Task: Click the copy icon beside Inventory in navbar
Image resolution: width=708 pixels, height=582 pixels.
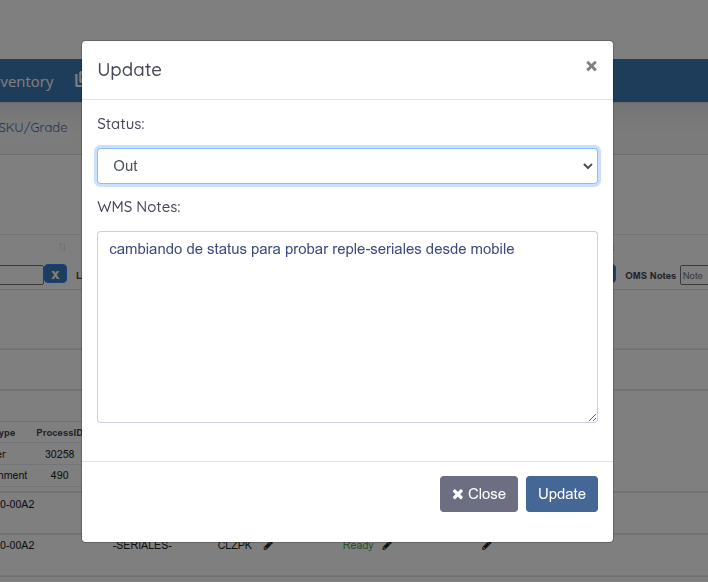Action: point(78,79)
